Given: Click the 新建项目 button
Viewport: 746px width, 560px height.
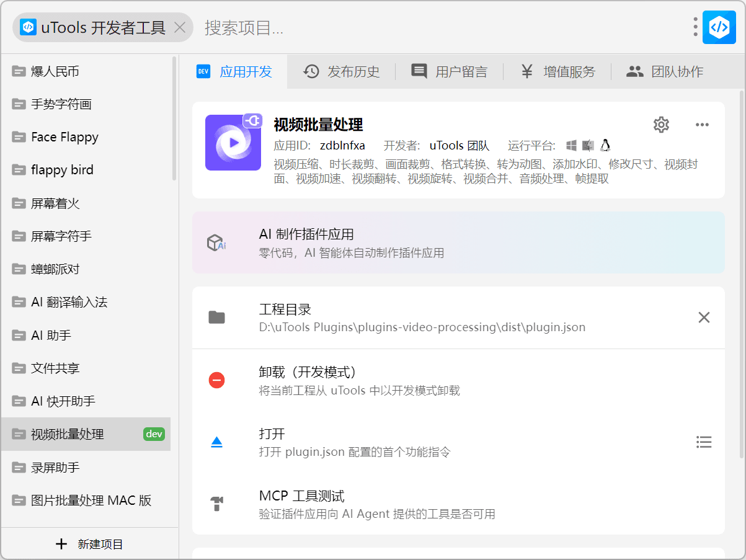Looking at the screenshot, I should click(90, 544).
